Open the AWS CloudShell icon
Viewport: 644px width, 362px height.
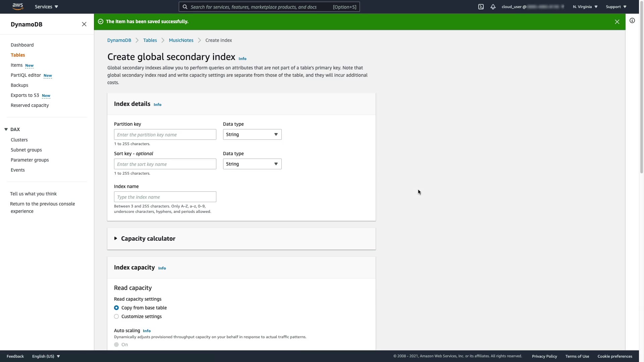coord(481,7)
